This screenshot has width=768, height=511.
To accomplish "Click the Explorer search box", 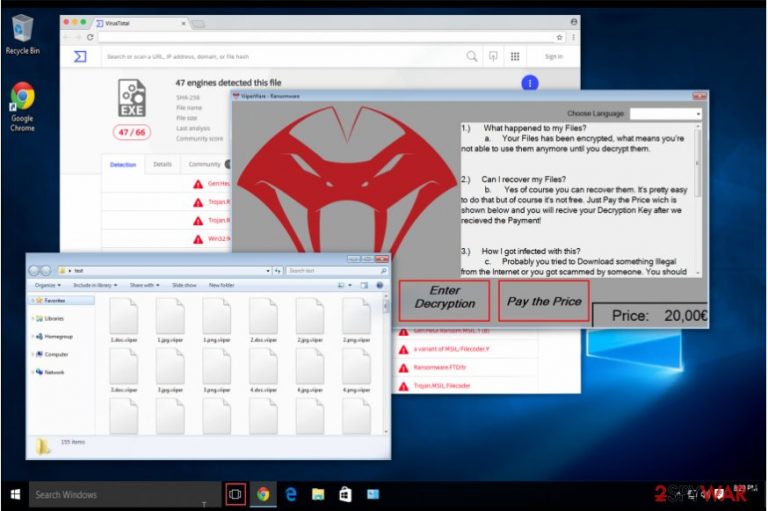I will coord(337,270).
